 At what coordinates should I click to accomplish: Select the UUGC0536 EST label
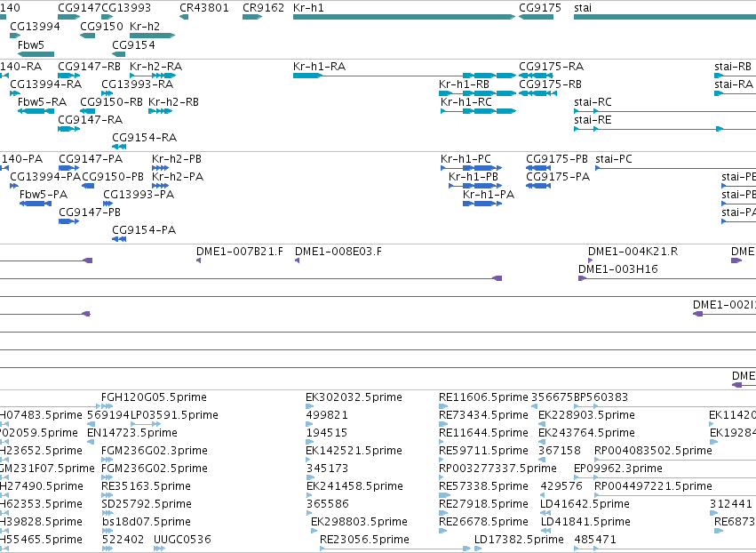tap(182, 540)
